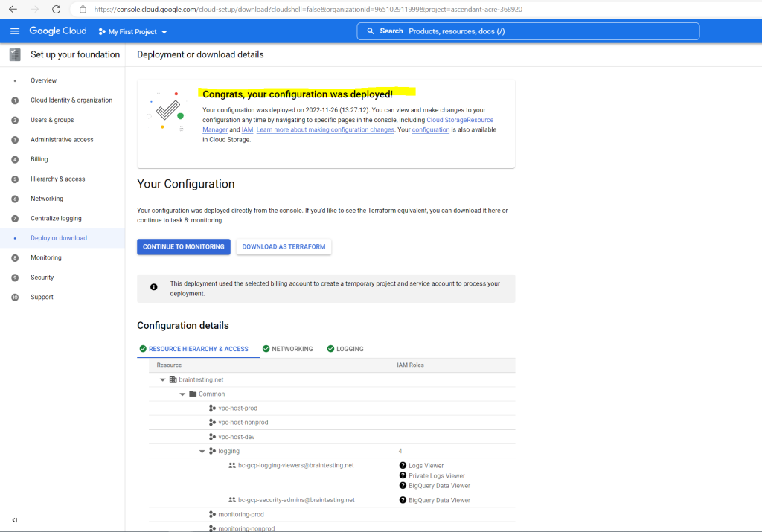762x532 pixels.
Task: Open Centralize logging step
Action: coord(56,218)
